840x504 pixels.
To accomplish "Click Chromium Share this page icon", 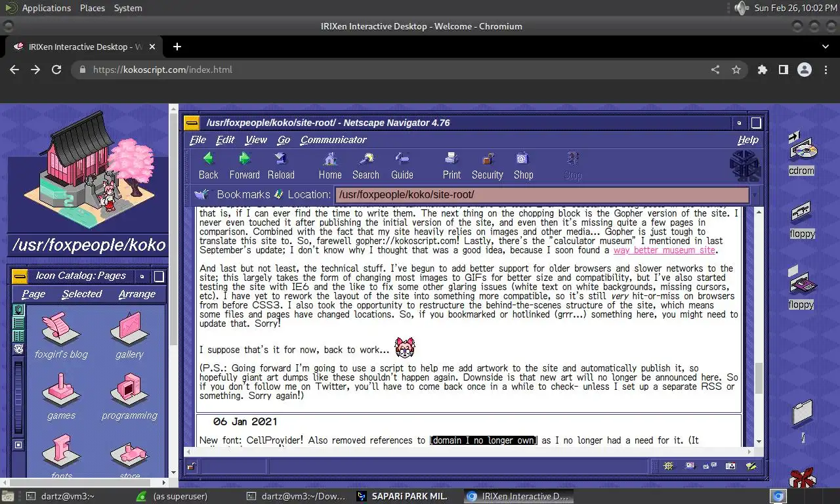I will [x=715, y=70].
